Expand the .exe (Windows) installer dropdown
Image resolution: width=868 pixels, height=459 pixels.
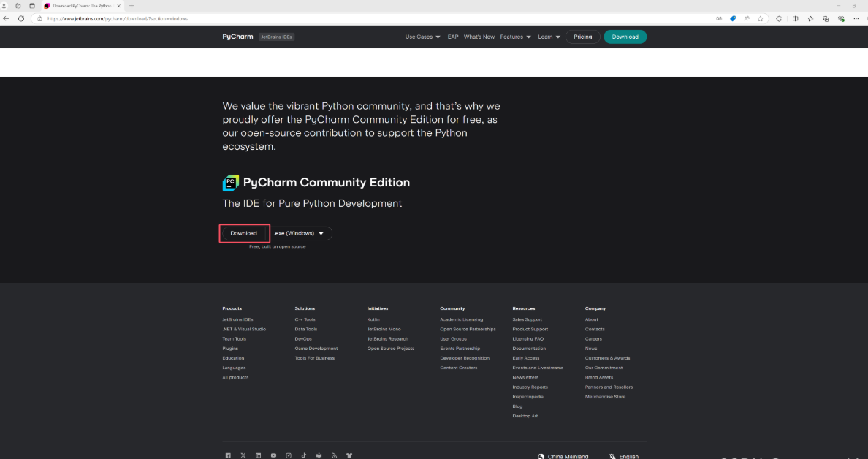tap(302, 233)
